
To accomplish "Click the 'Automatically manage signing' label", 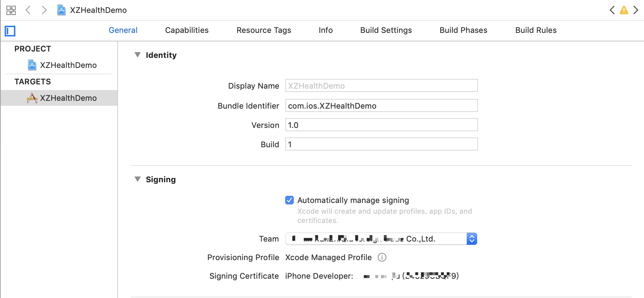I will 353,200.
